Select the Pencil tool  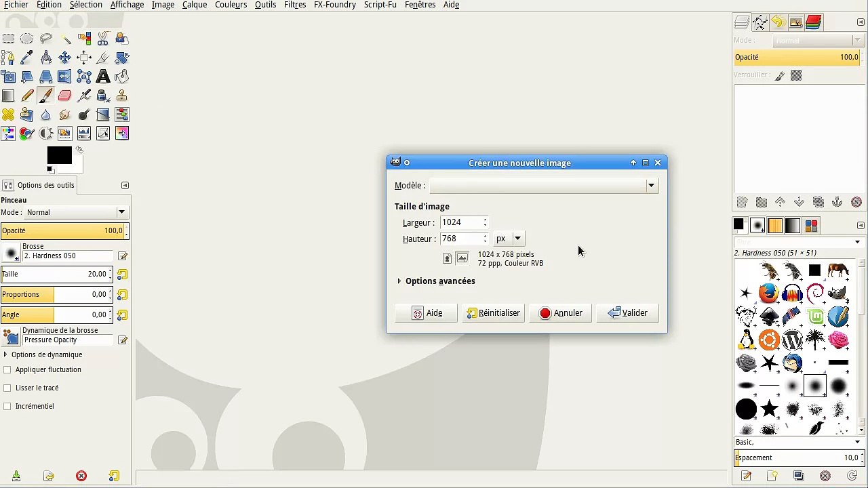[x=27, y=96]
